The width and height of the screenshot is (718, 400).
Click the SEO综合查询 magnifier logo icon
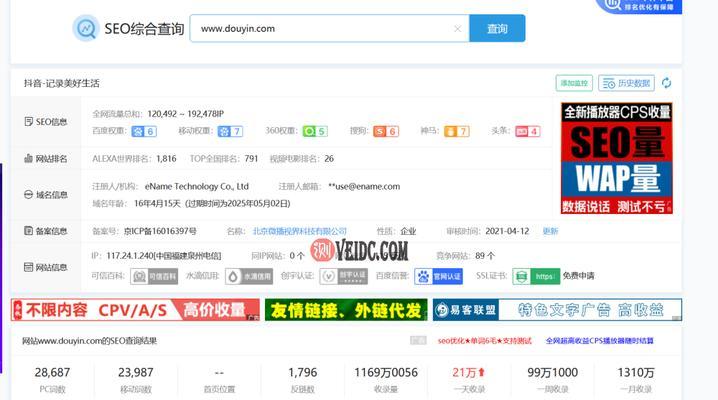point(86,28)
